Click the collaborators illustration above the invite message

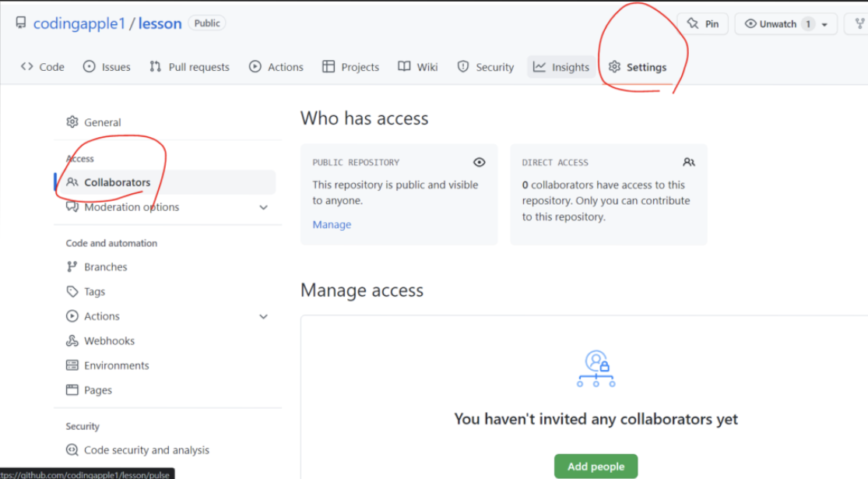pos(596,368)
